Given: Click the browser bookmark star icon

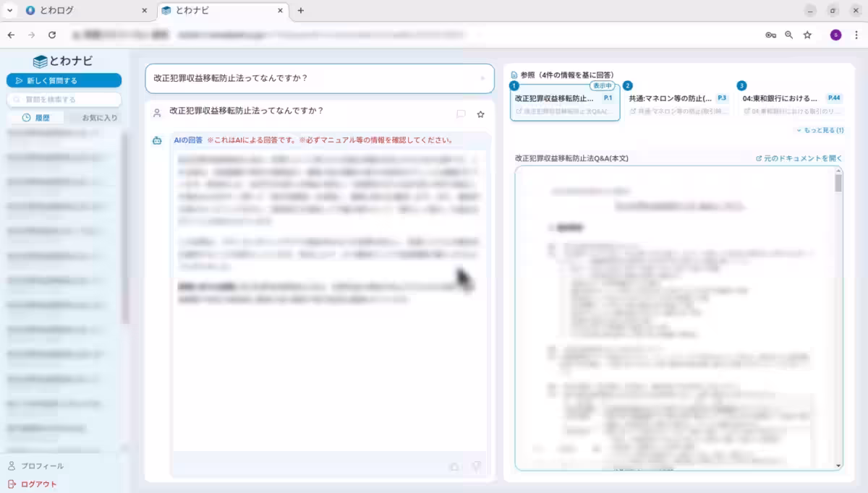Looking at the screenshot, I should point(807,35).
